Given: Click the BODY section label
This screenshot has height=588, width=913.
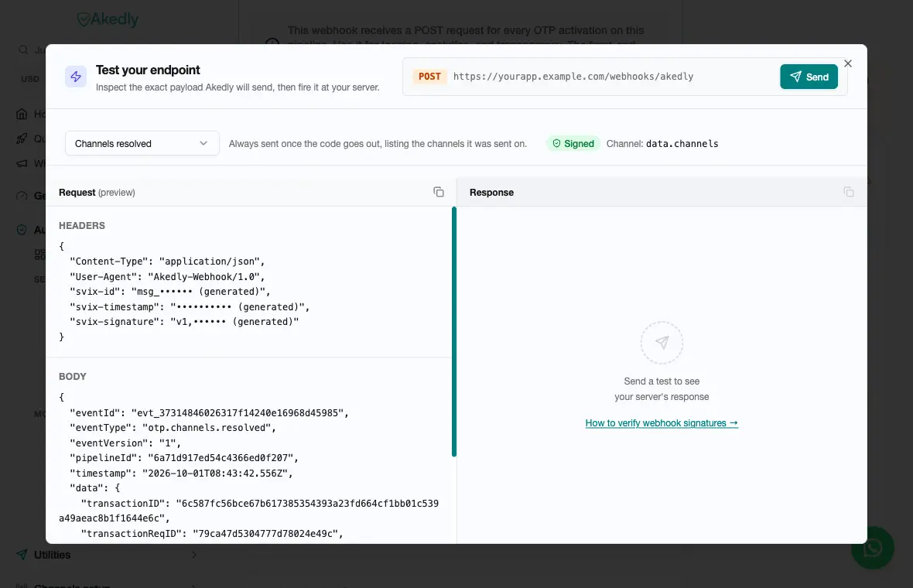Looking at the screenshot, I should click(73, 376).
